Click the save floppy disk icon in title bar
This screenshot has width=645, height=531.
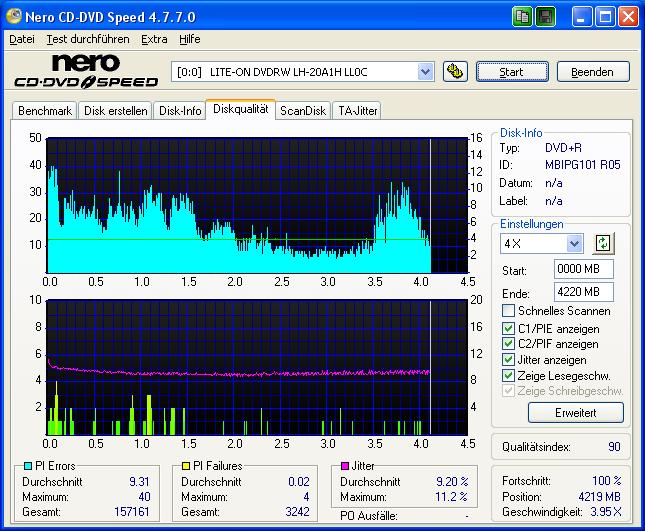tap(545, 17)
